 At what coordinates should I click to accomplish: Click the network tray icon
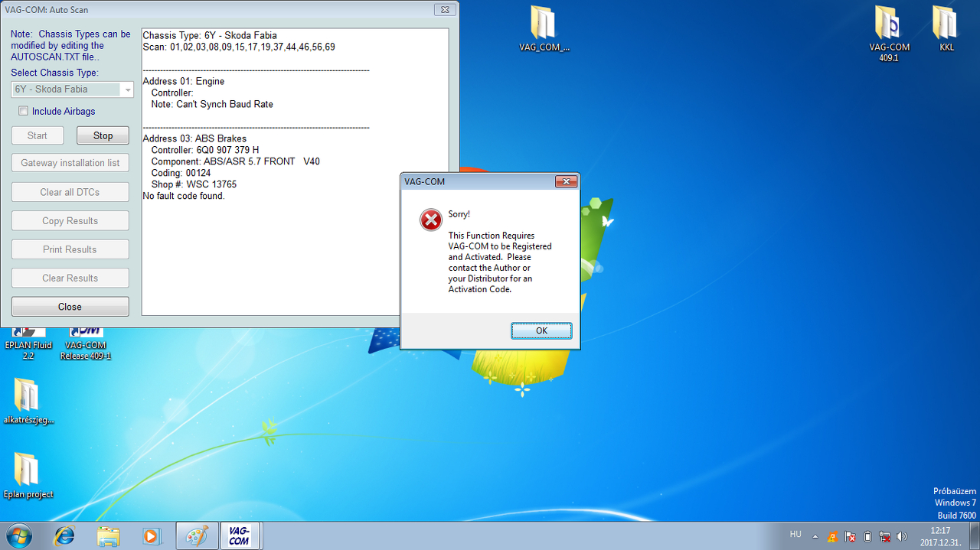tap(885, 536)
